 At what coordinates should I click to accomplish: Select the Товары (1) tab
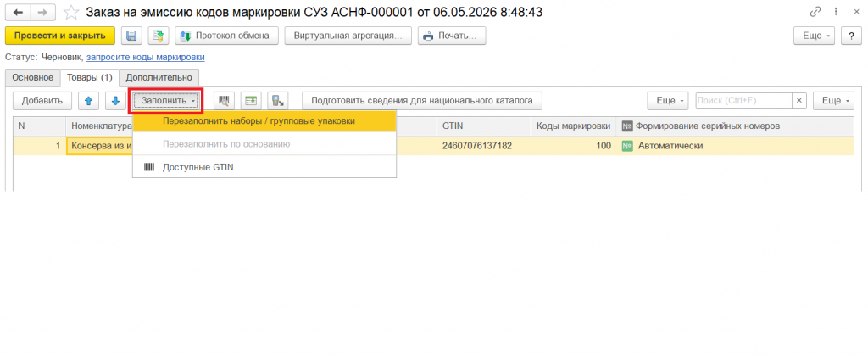pyautogui.click(x=90, y=77)
